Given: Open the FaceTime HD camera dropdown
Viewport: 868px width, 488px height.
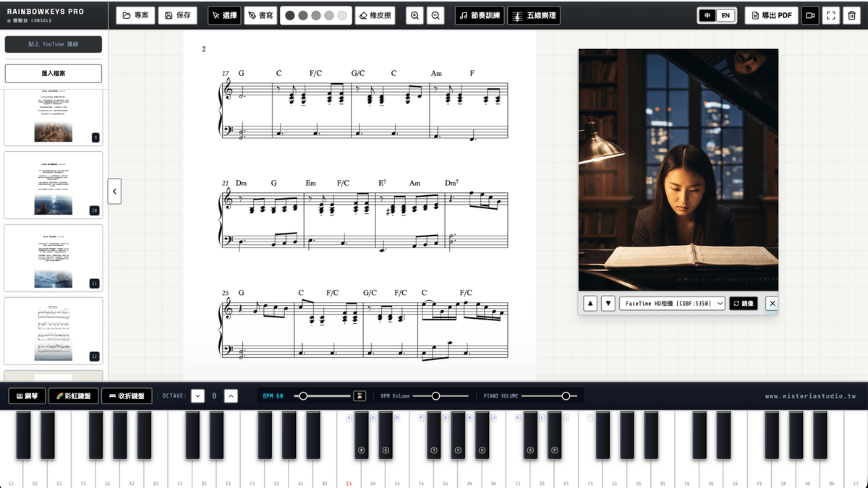Looking at the screenshot, I should coord(672,304).
